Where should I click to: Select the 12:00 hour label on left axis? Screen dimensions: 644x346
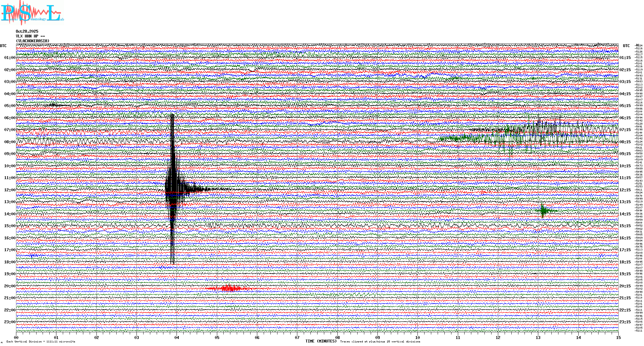pos(10,190)
